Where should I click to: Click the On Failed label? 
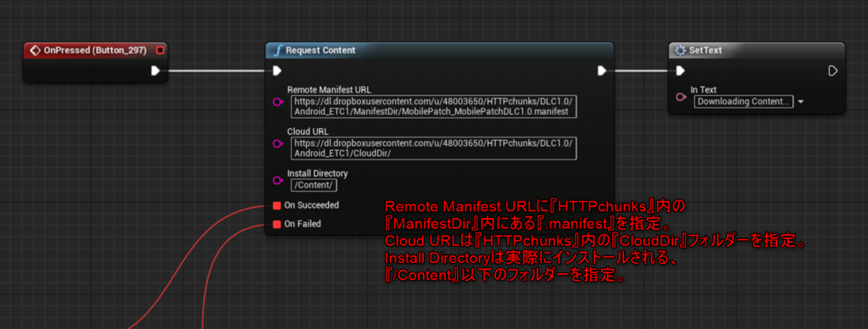click(x=303, y=225)
